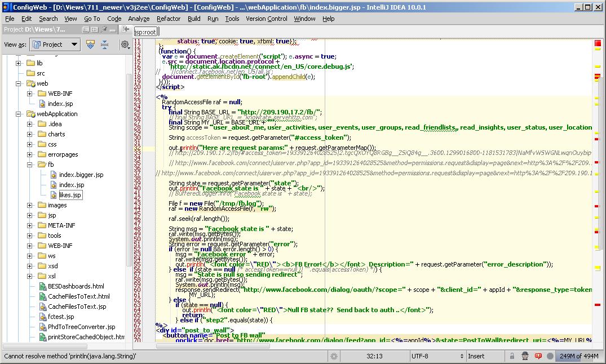Open the Project view settings gear

125,45
